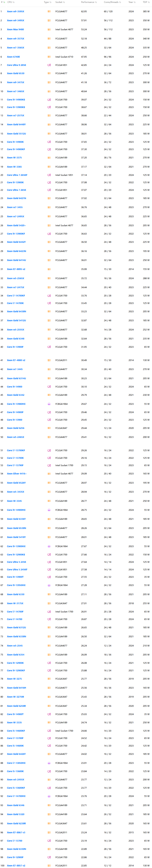This screenshot has height=868, width=152.
Task: Click the desktop type icon for Core i5-14600KF
Action: coord(49,731)
